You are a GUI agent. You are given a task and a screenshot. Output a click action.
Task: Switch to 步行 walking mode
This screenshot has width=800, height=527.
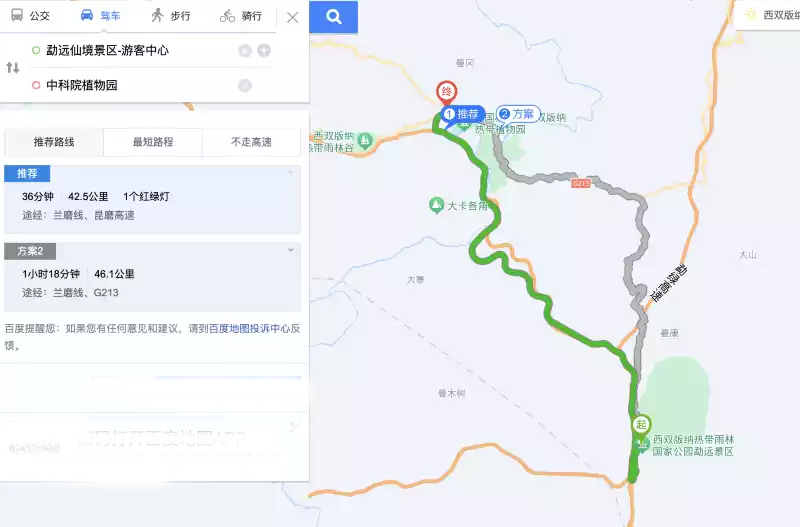tap(171, 16)
